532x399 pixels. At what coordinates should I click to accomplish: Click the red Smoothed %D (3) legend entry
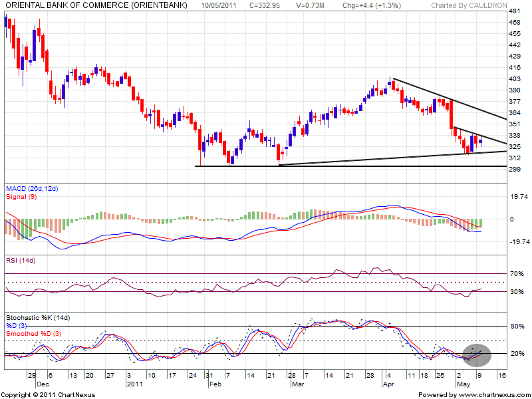pyautogui.click(x=33, y=333)
